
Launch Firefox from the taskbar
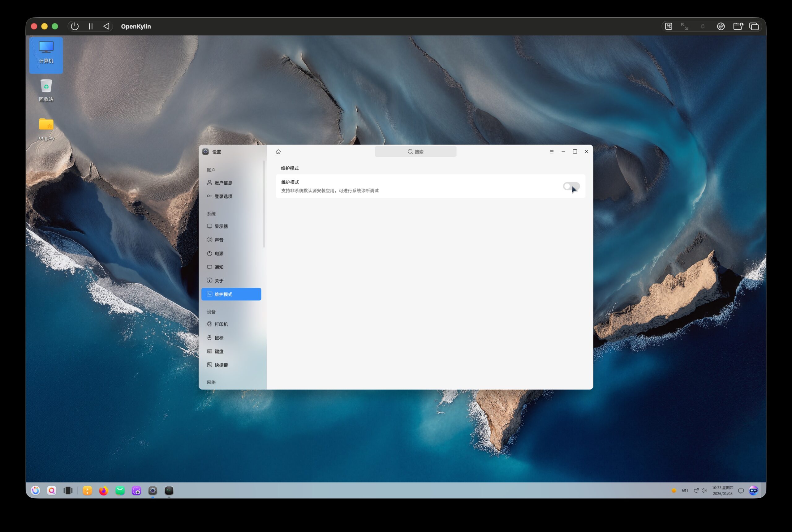[x=104, y=491]
